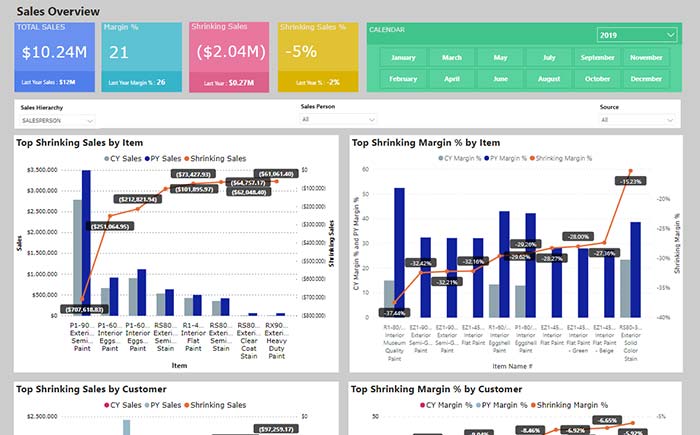Click the RX90 Exterior Heavy Duty Paint axis label
Viewport: 700px width, 435px height.
(x=276, y=340)
